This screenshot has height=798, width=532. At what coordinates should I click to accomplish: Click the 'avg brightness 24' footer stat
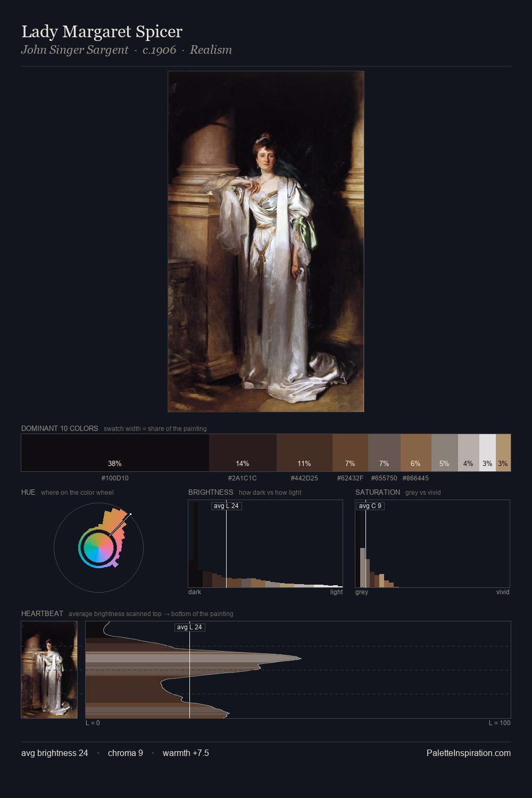click(x=55, y=753)
